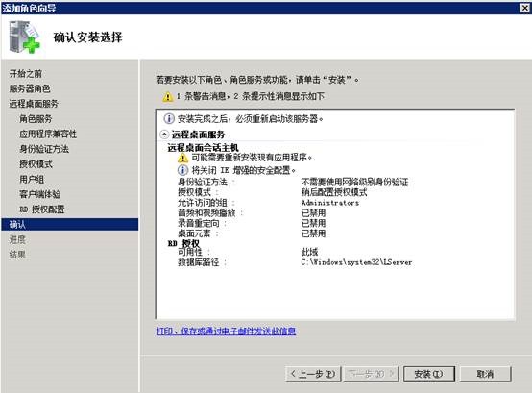Open 用户组 step in sidebar
The width and height of the screenshot is (532, 393).
point(32,179)
